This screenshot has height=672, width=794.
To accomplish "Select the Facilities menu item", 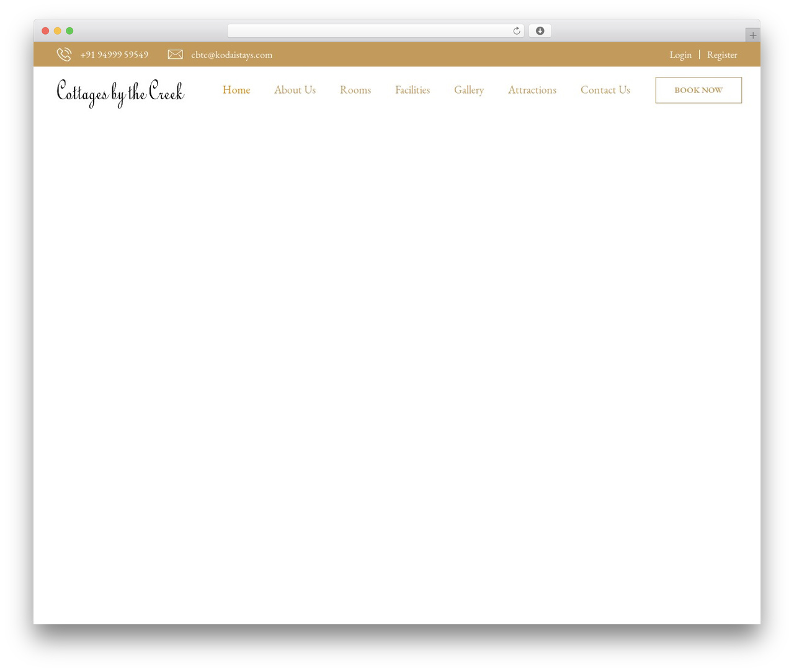I will 413,90.
